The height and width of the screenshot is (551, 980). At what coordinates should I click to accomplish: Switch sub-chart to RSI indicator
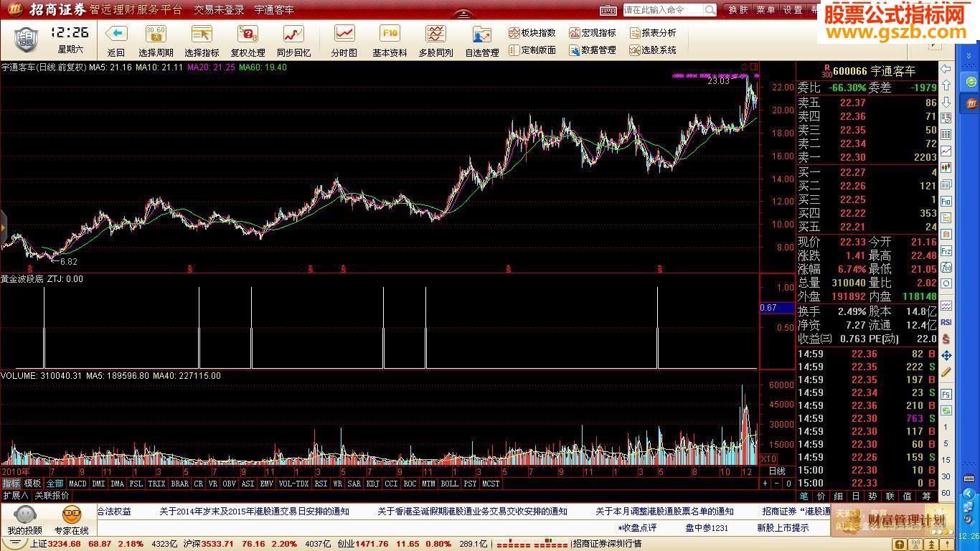tap(321, 484)
